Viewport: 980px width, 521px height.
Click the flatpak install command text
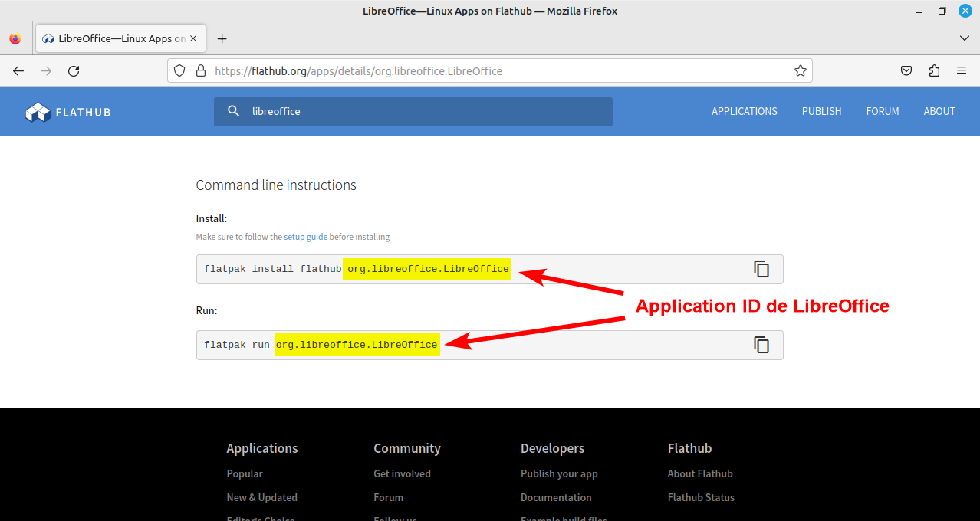point(357,269)
